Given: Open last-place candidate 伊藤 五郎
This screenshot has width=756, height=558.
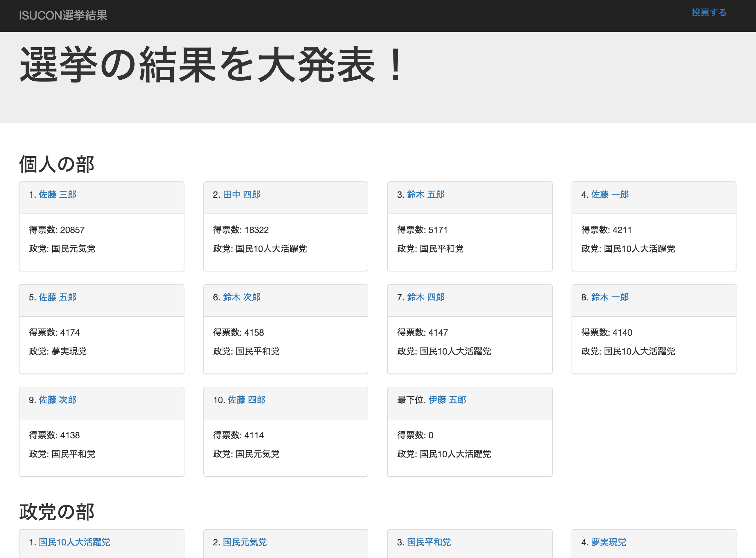Looking at the screenshot, I should 447,400.
